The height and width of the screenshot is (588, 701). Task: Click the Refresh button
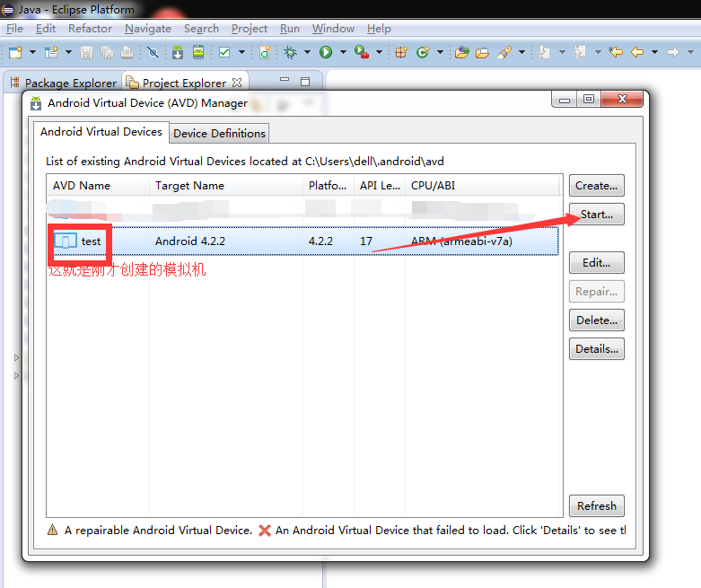(x=596, y=505)
